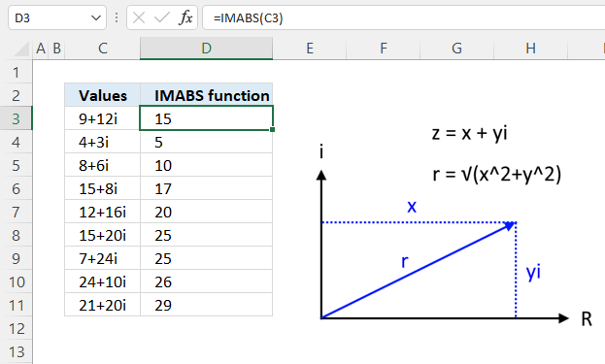Click cell containing 9+12i
605x364 pixels.
coord(103,118)
